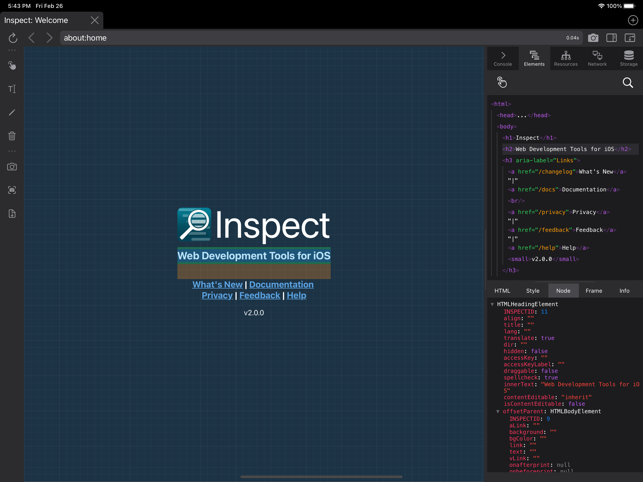The height and width of the screenshot is (482, 643).
Task: Click the camera capture icon in left sidebar
Action: coord(12,167)
